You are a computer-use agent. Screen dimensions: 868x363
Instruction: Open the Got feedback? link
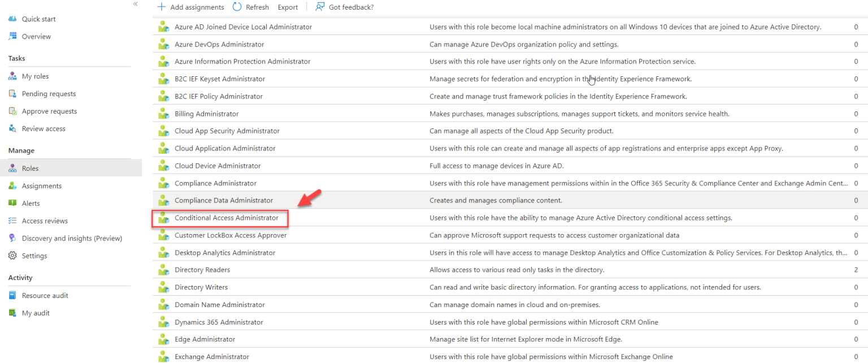[x=345, y=7]
